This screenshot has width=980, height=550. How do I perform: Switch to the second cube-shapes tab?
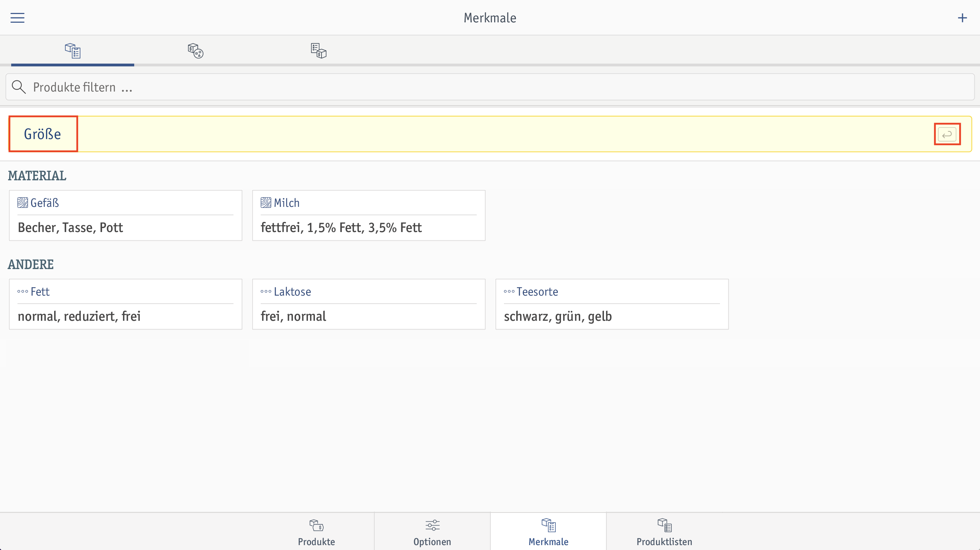coord(195,50)
